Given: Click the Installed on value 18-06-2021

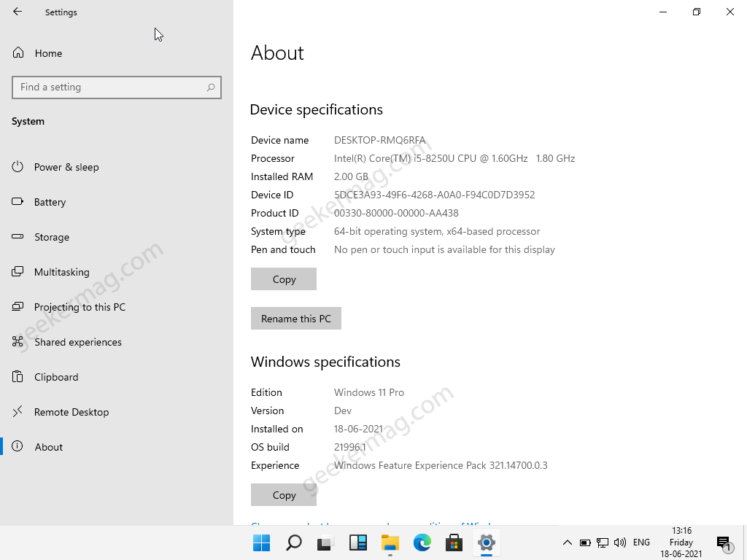Looking at the screenshot, I should (358, 429).
